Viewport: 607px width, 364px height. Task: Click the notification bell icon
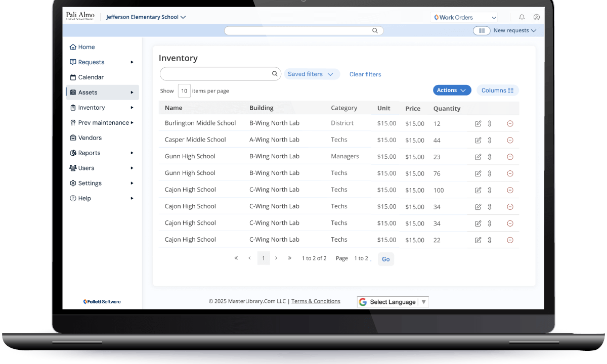(522, 17)
